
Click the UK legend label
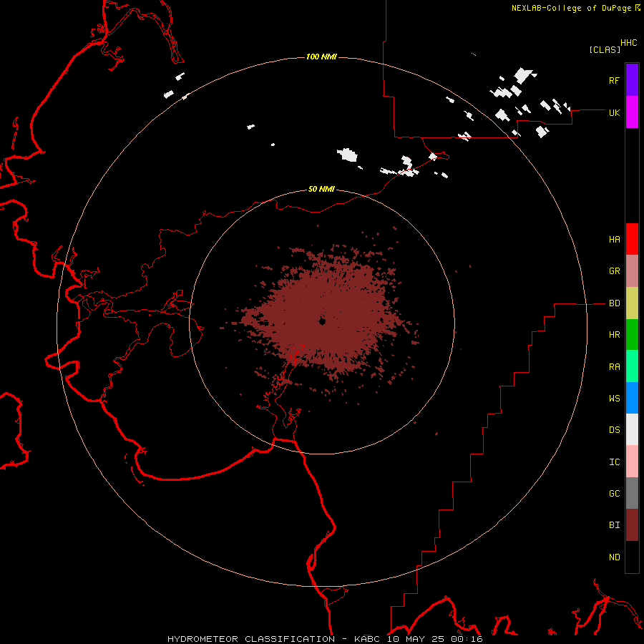pyautogui.click(x=614, y=113)
